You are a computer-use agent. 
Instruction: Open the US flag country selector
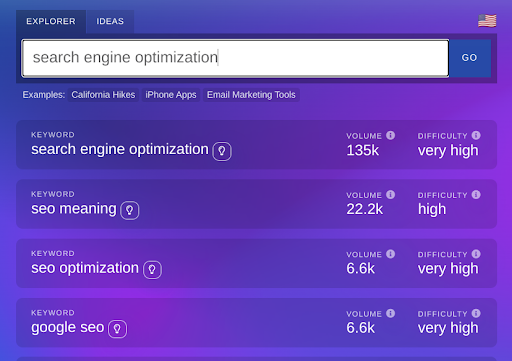click(487, 21)
